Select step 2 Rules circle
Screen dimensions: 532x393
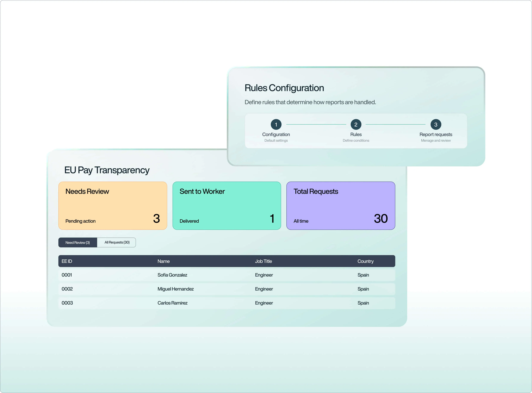356,124
